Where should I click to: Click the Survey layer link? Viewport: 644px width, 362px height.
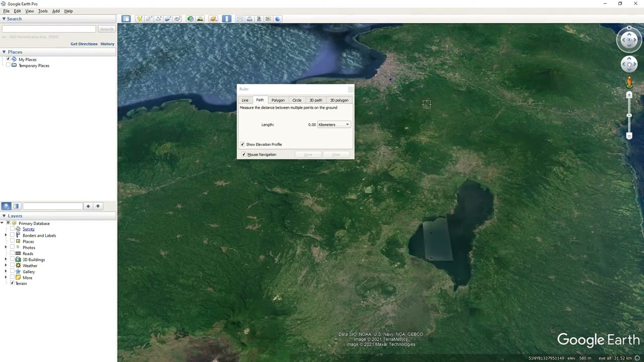(x=29, y=229)
